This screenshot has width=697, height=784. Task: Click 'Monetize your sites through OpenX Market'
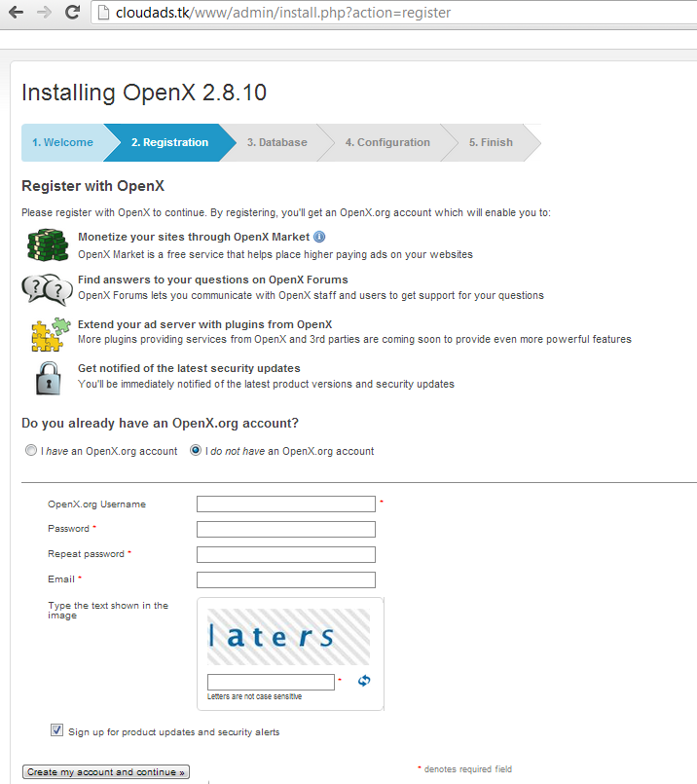point(194,237)
